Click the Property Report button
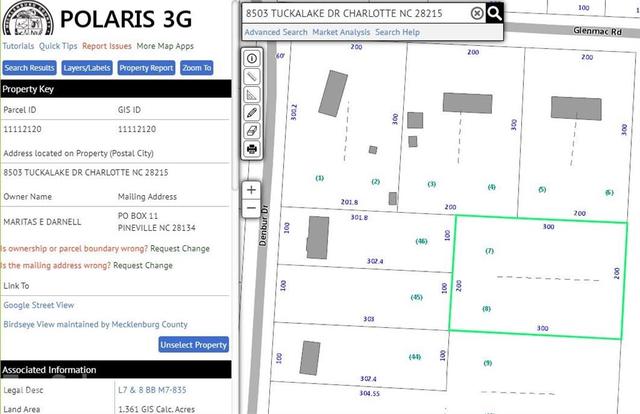640x414 pixels. point(146,68)
